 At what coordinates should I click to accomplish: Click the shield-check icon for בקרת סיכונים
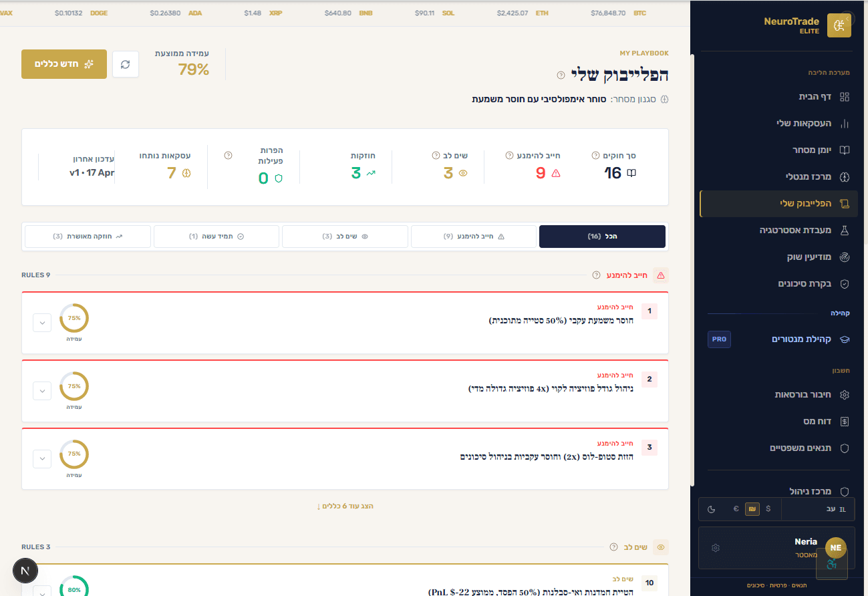(845, 284)
